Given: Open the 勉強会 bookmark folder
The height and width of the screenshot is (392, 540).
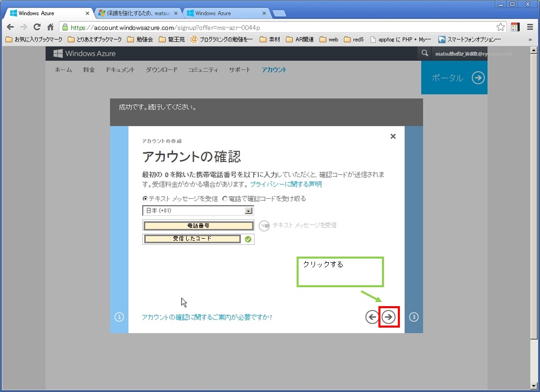Looking at the screenshot, I should point(140,39).
